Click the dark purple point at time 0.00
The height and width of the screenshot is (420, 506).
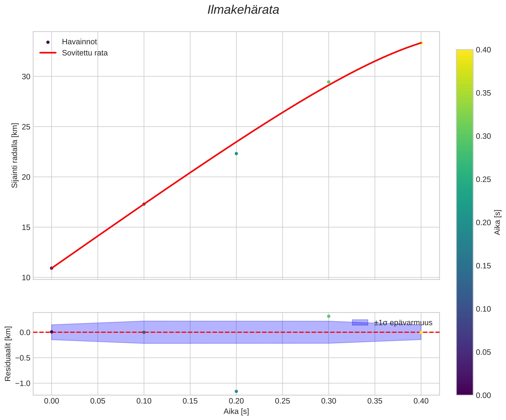pos(52,268)
